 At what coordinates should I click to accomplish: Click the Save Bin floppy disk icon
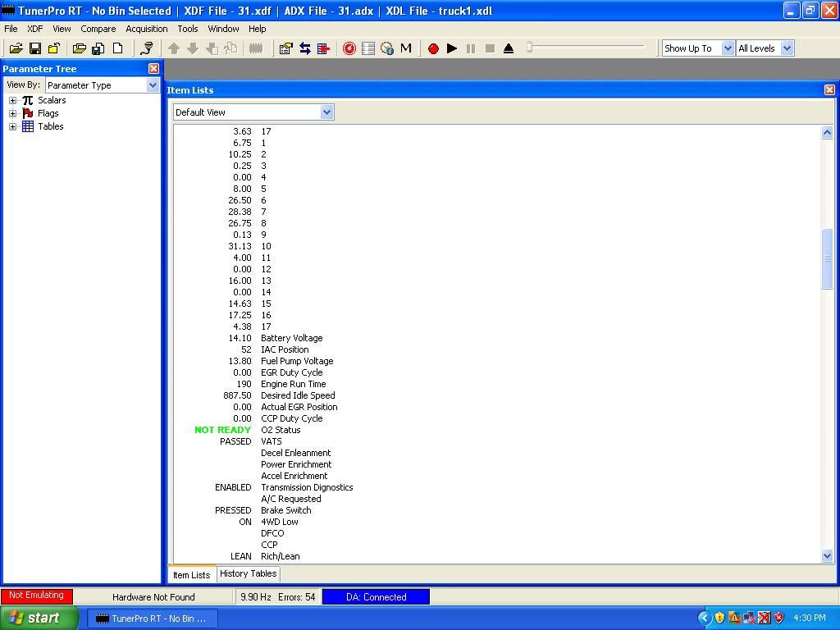tap(35, 48)
